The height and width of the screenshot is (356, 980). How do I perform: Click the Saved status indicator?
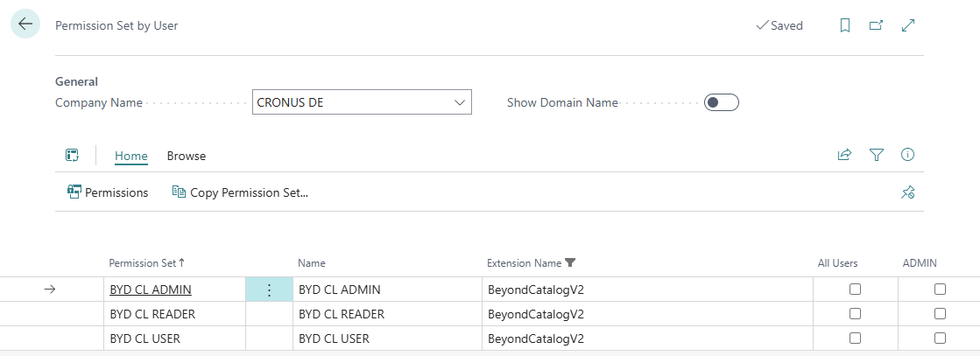pos(779,25)
